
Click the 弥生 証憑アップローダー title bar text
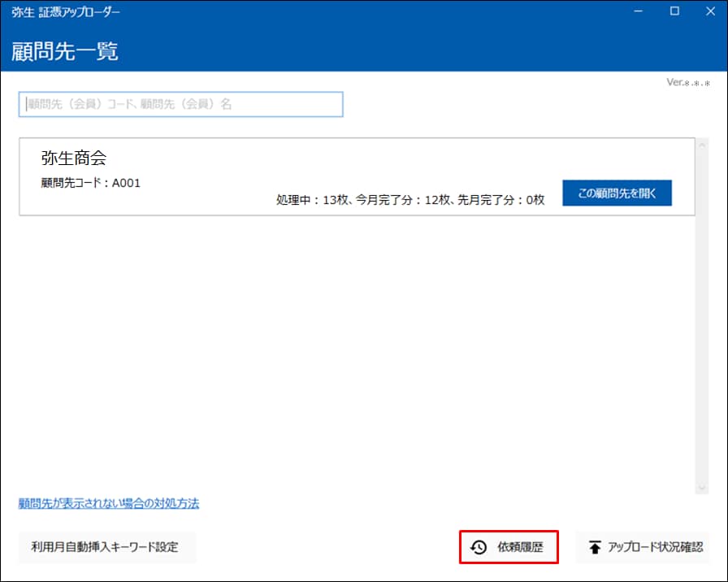coord(65,11)
